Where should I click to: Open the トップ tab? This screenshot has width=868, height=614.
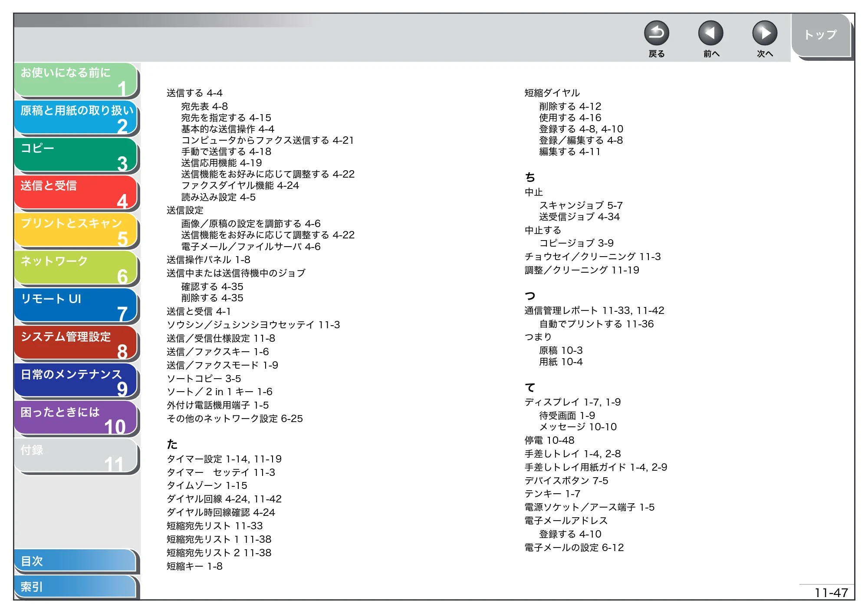(820, 35)
